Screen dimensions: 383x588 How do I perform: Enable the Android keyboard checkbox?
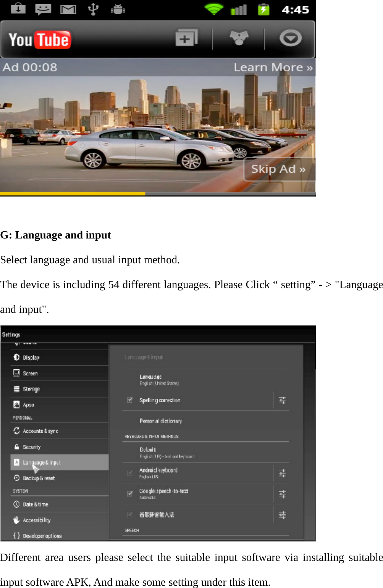pos(130,473)
